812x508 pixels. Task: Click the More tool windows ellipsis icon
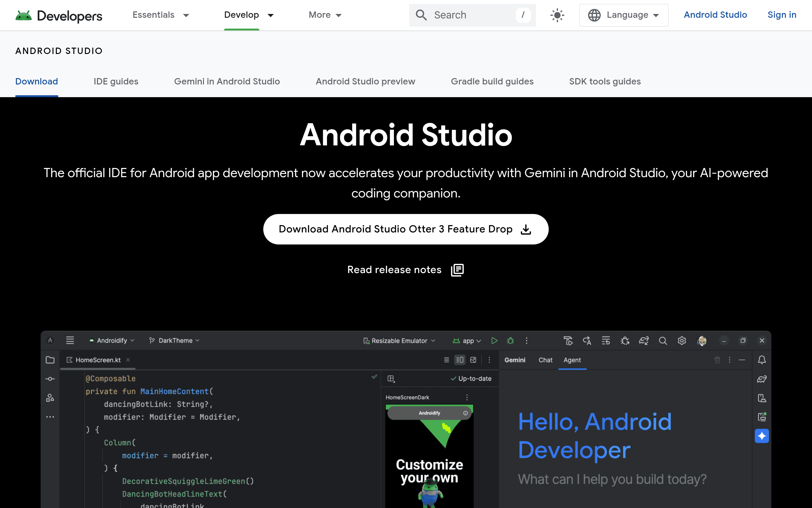[50, 417]
